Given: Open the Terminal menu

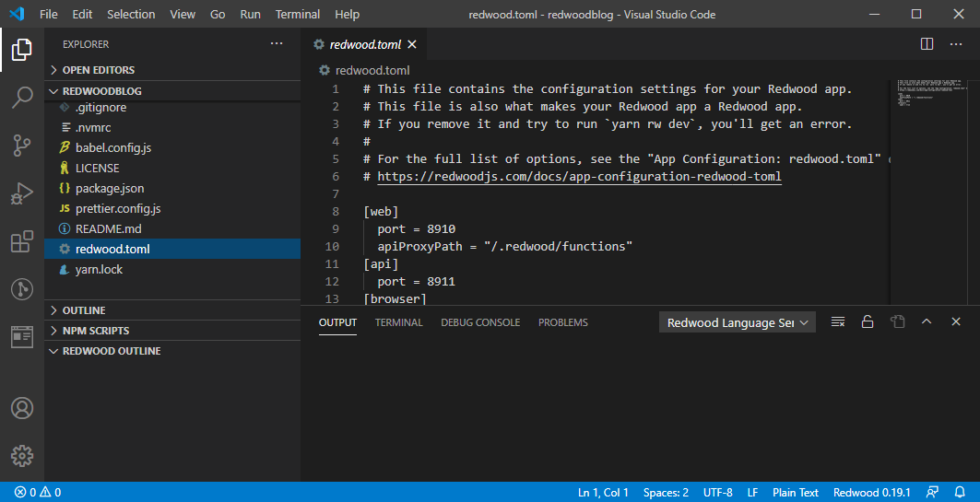Looking at the screenshot, I should coord(298,14).
